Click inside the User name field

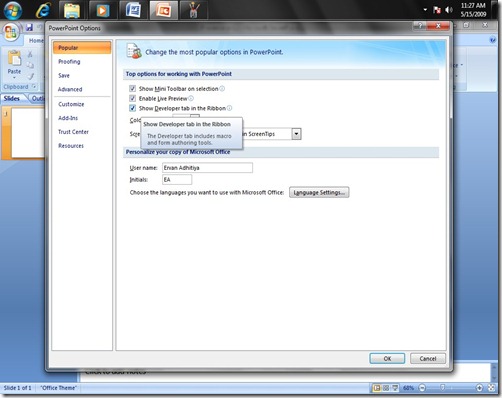[207, 168]
